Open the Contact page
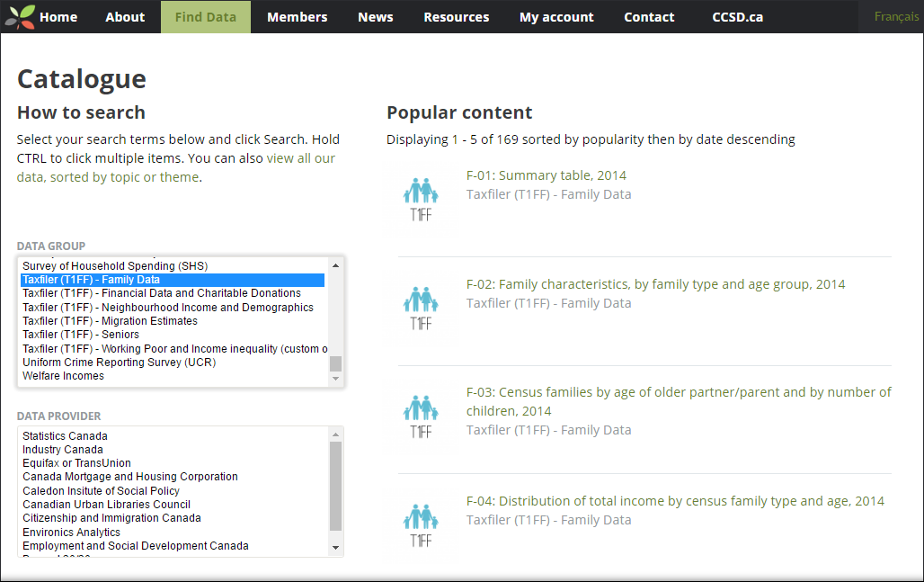The width and height of the screenshot is (924, 582). coord(649,17)
